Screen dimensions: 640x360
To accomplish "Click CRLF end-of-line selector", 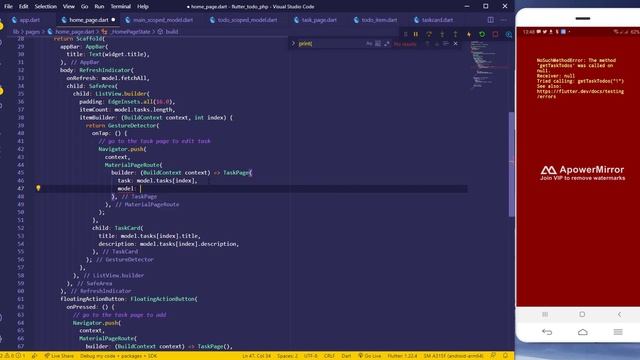I will point(329,356).
